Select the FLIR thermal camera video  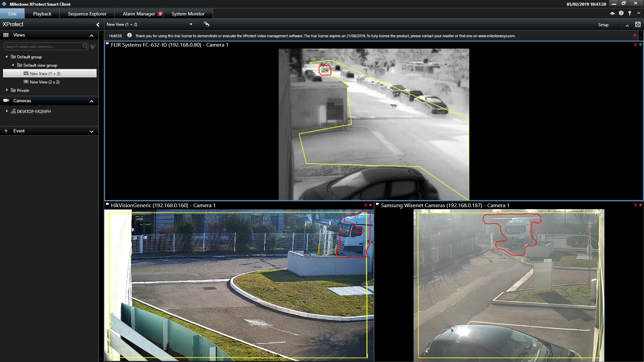click(374, 124)
